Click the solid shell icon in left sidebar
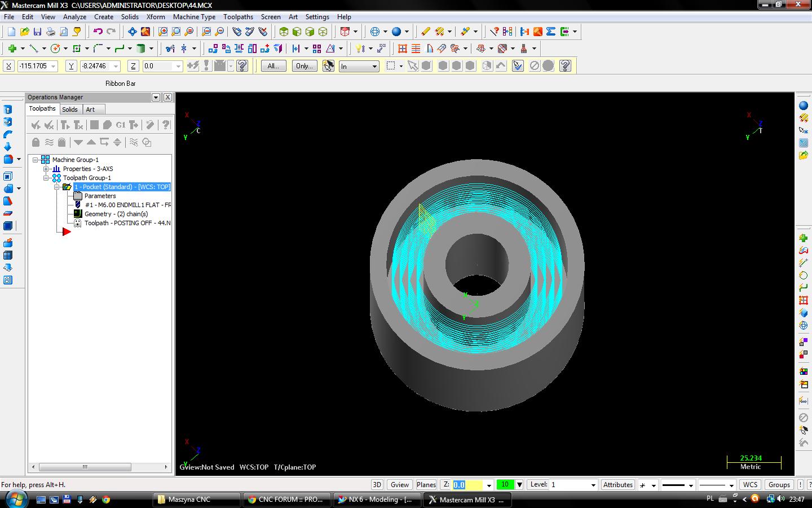This screenshot has width=812, height=508. coord(8,176)
